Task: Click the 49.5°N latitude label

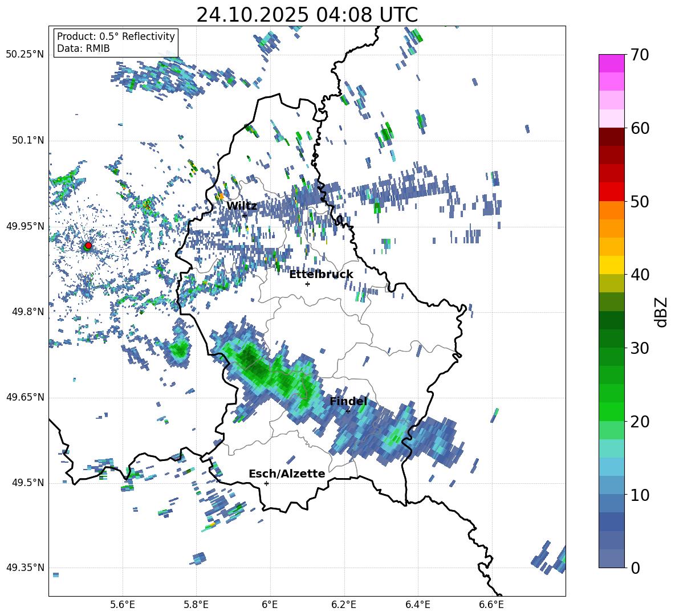Action: (x=27, y=483)
